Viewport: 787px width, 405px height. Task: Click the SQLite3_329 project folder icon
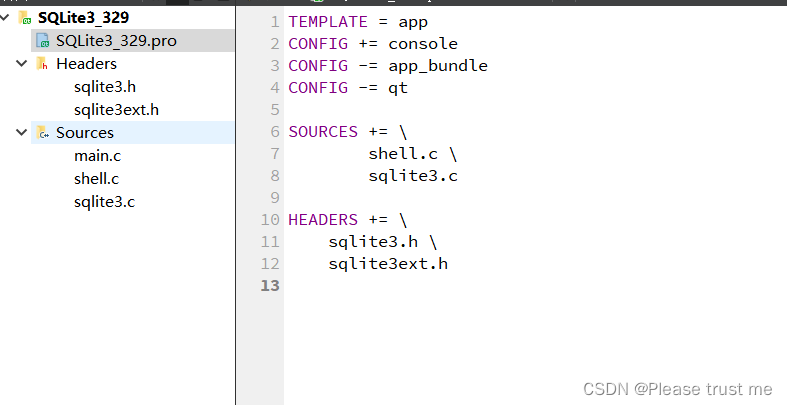click(x=25, y=18)
